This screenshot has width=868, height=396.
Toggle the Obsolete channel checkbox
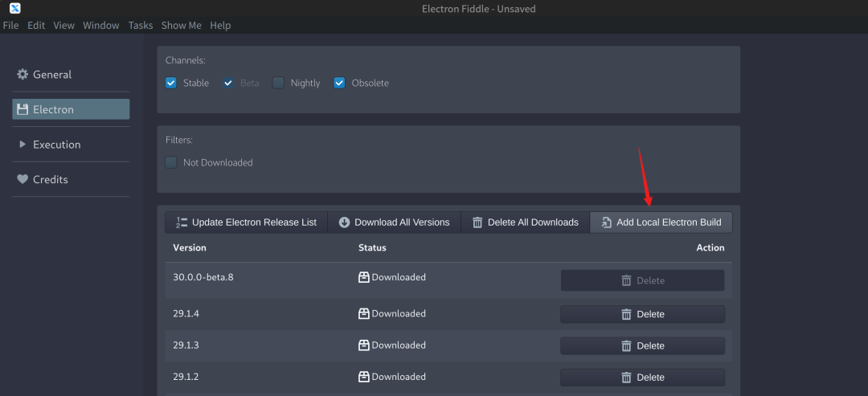point(339,83)
